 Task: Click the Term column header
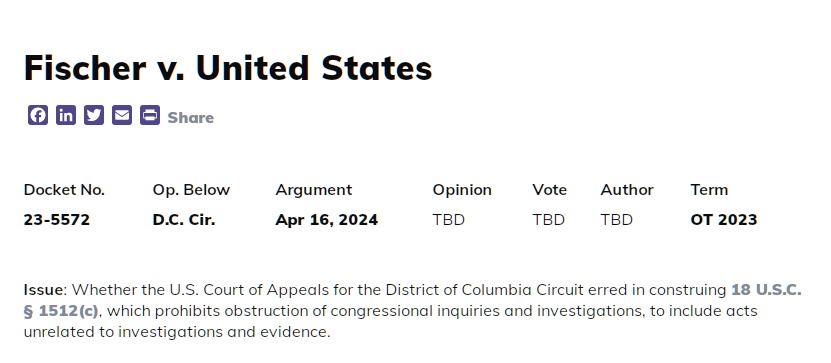point(709,190)
